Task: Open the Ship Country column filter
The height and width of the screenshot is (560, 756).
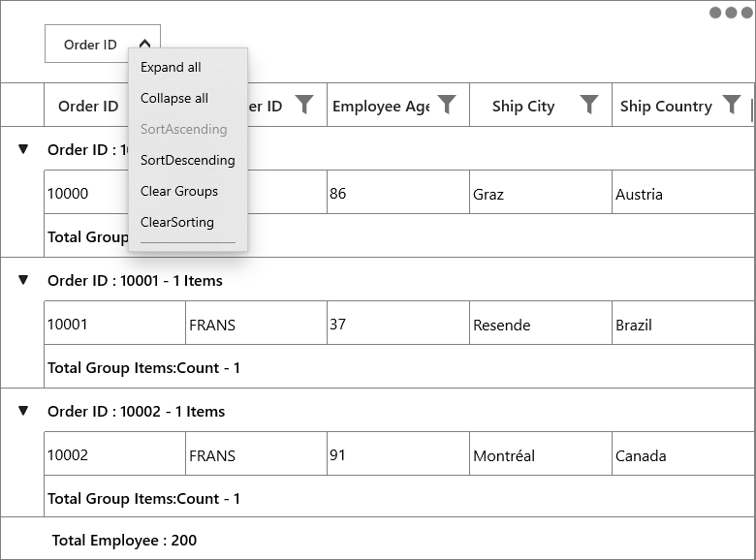Action: pyautogui.click(x=732, y=105)
